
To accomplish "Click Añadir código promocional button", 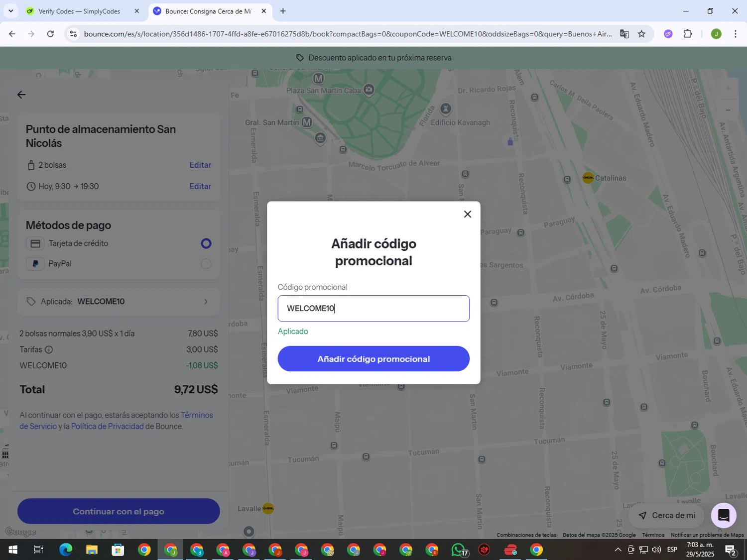I will point(373,358).
